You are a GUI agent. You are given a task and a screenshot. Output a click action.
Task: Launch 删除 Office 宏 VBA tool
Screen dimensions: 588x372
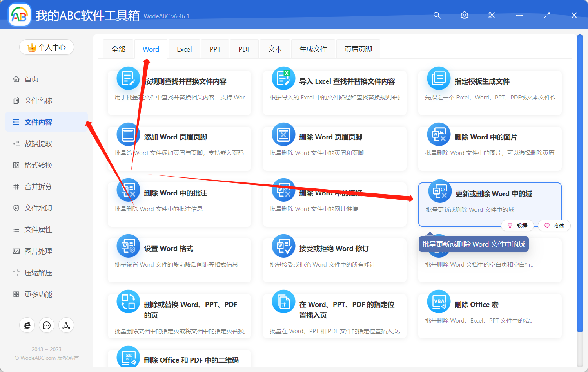coord(489,316)
